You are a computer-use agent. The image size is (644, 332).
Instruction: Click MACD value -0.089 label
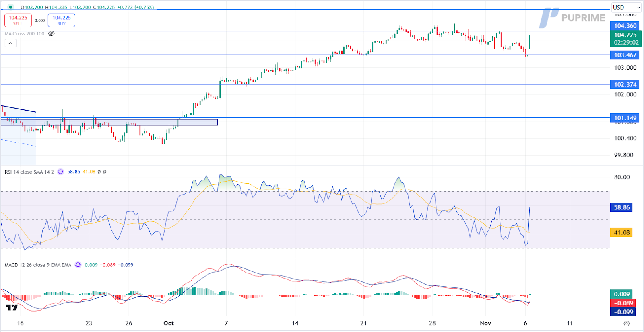(623, 303)
